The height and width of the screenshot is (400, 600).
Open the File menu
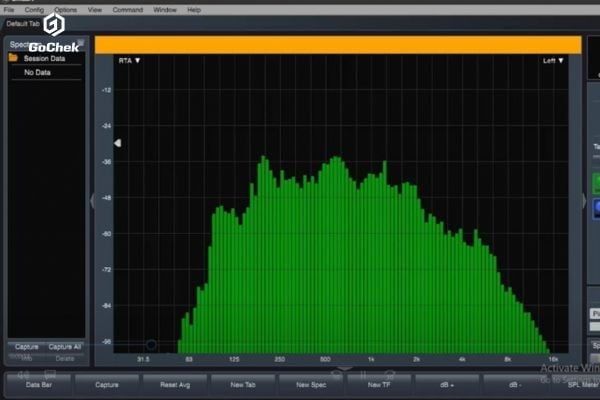[8, 10]
